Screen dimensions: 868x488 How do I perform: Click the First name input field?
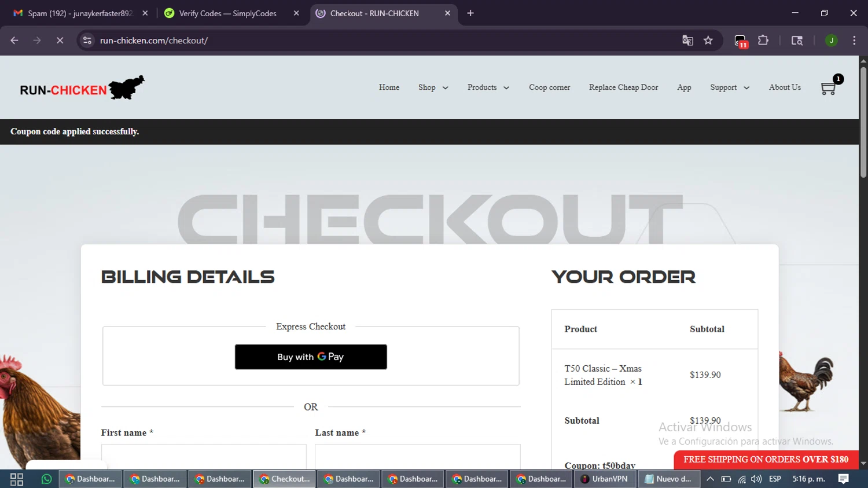click(x=204, y=457)
